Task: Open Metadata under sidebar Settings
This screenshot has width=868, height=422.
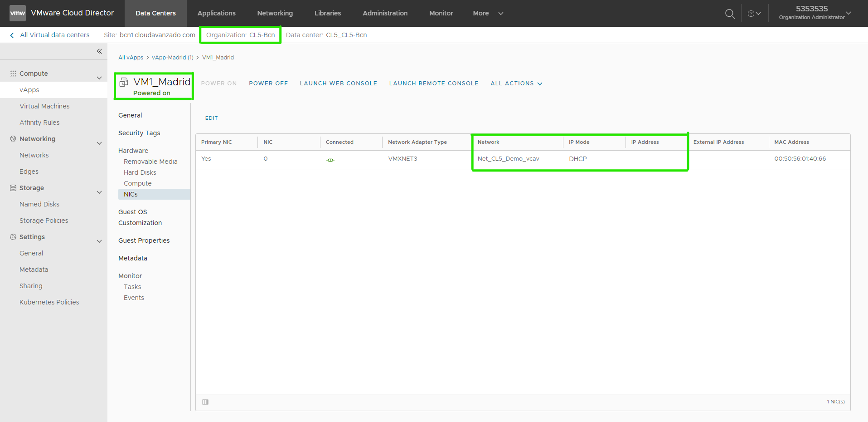Action: 34,270
